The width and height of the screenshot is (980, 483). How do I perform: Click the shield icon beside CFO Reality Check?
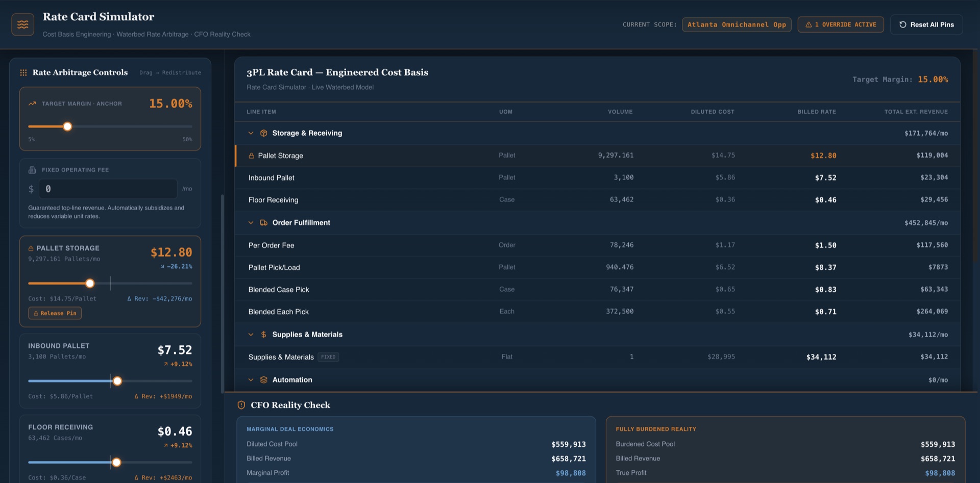[241, 405]
